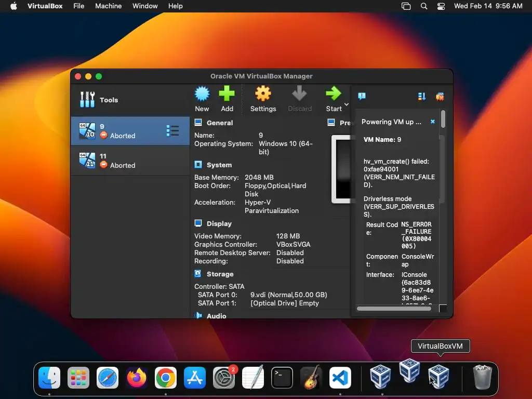The width and height of the screenshot is (532, 399).
Task: Click the New virtual machine icon
Action: [202, 94]
